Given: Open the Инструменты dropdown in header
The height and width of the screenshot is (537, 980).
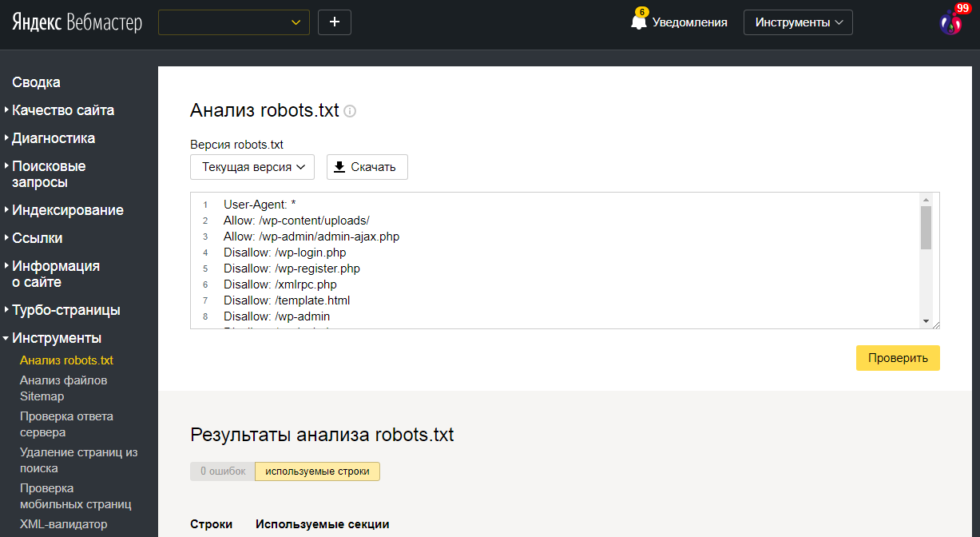Looking at the screenshot, I should pos(798,22).
